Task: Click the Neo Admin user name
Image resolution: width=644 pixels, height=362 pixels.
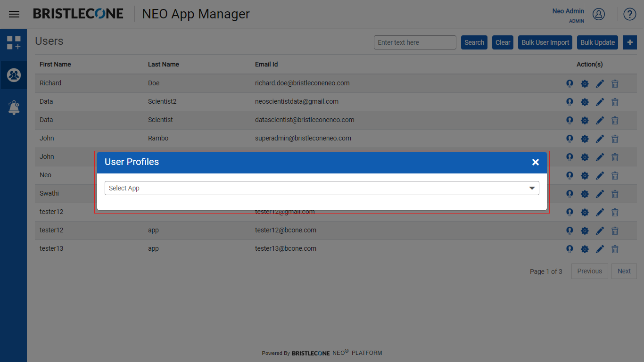Action: click(x=568, y=11)
